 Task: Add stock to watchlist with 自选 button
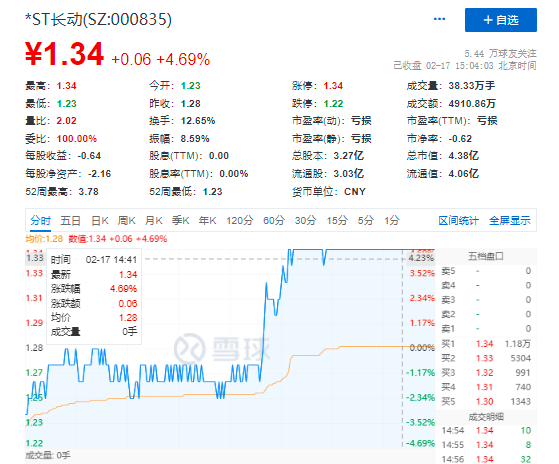(x=501, y=20)
